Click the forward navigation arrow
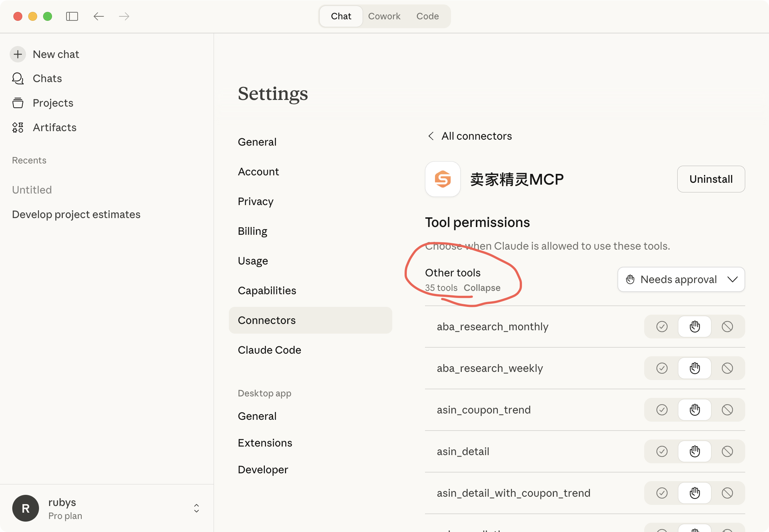Viewport: 769px width, 532px height. [124, 16]
